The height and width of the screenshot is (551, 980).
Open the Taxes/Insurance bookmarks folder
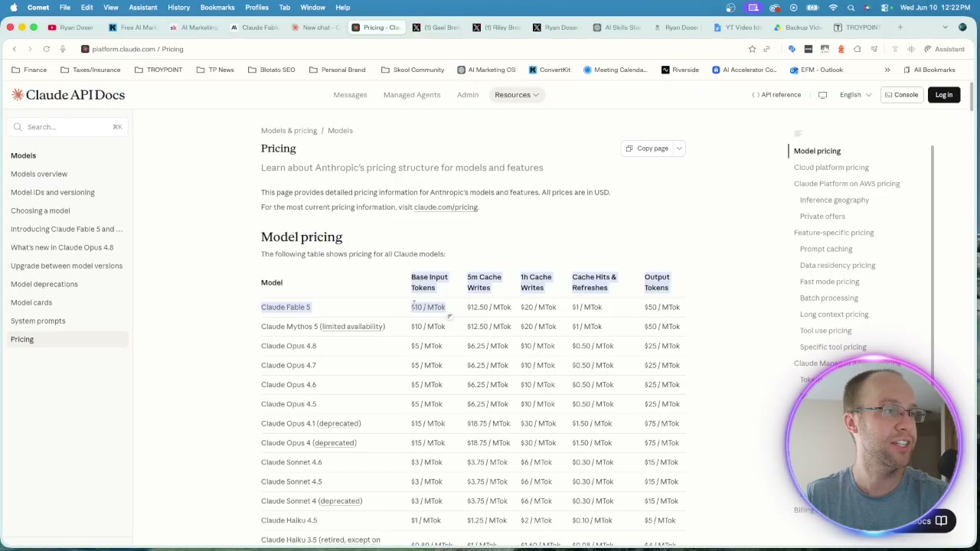pyautogui.click(x=90, y=70)
